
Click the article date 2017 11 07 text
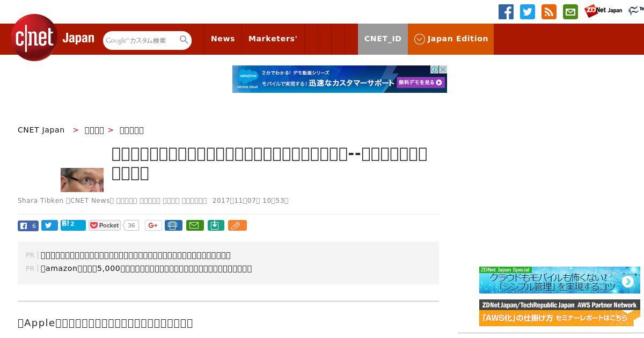250,201
